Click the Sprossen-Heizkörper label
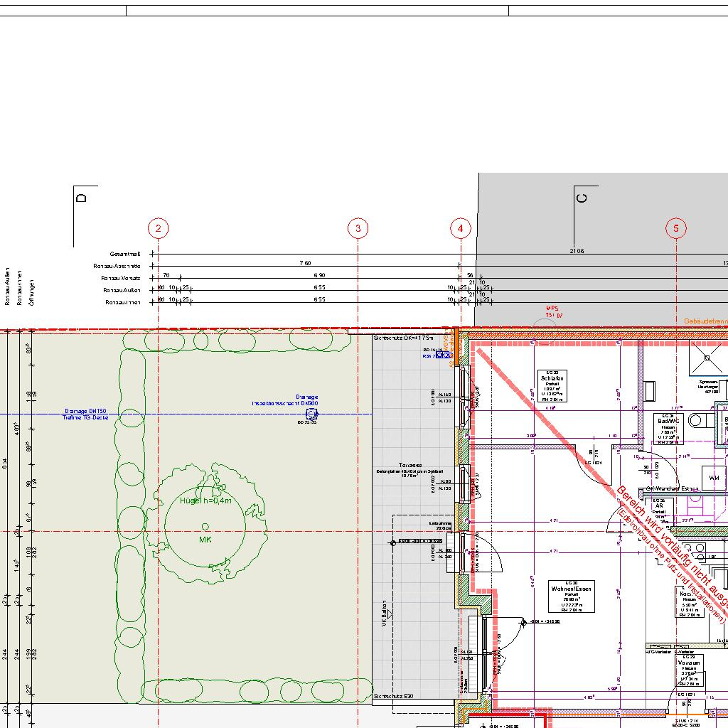The image size is (728, 728). point(709,386)
